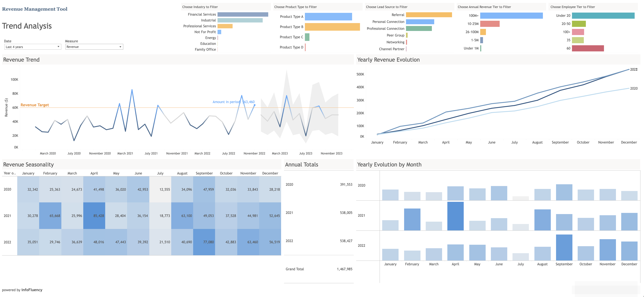Select Product Type B filter bar
Viewport: 644px width, 297px height.
(x=333, y=27)
